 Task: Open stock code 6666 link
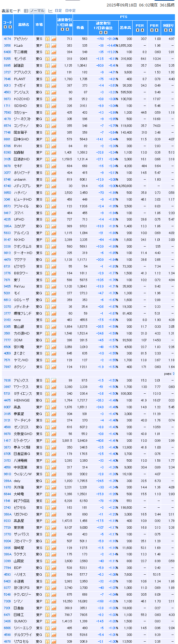click(x=7, y=628)
